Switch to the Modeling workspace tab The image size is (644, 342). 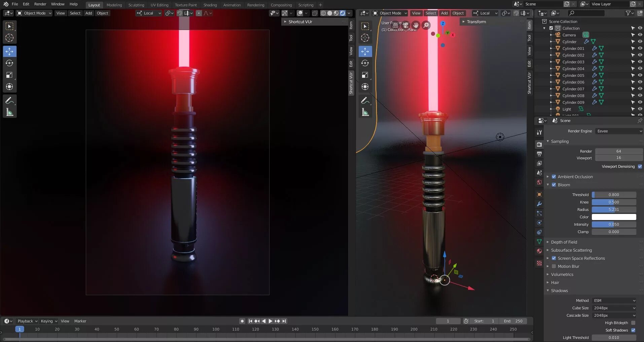[x=114, y=5]
